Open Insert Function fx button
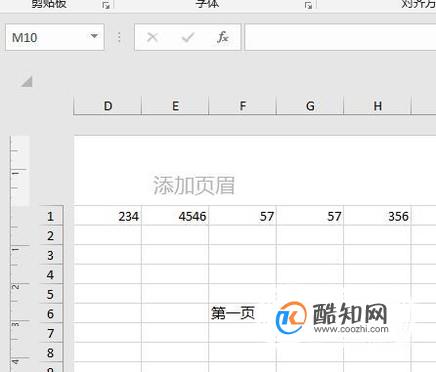The height and width of the screenshot is (372, 436). 223,37
